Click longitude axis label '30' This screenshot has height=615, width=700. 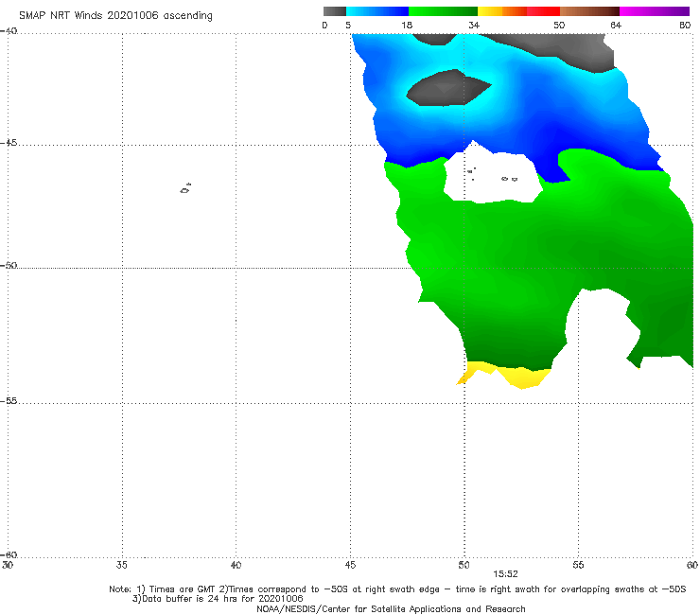coord(8,565)
